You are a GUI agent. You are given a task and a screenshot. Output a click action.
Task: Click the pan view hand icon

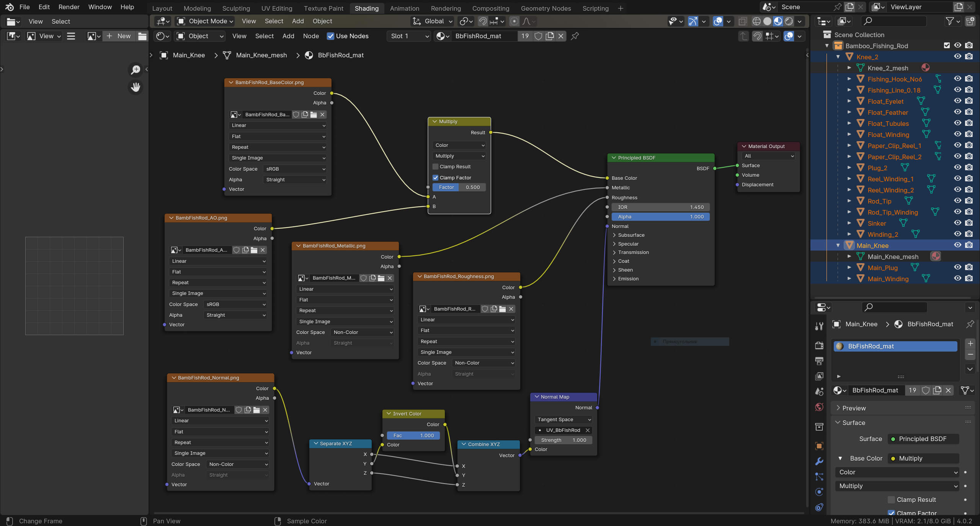click(136, 87)
